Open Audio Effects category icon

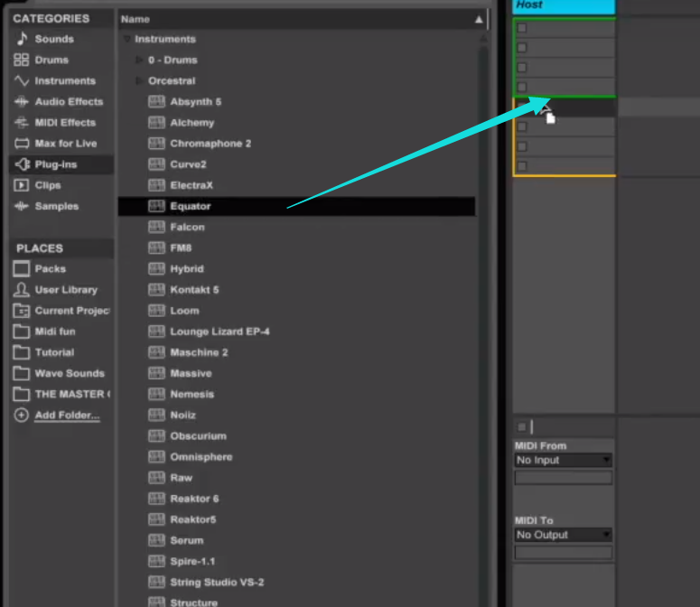[21, 102]
